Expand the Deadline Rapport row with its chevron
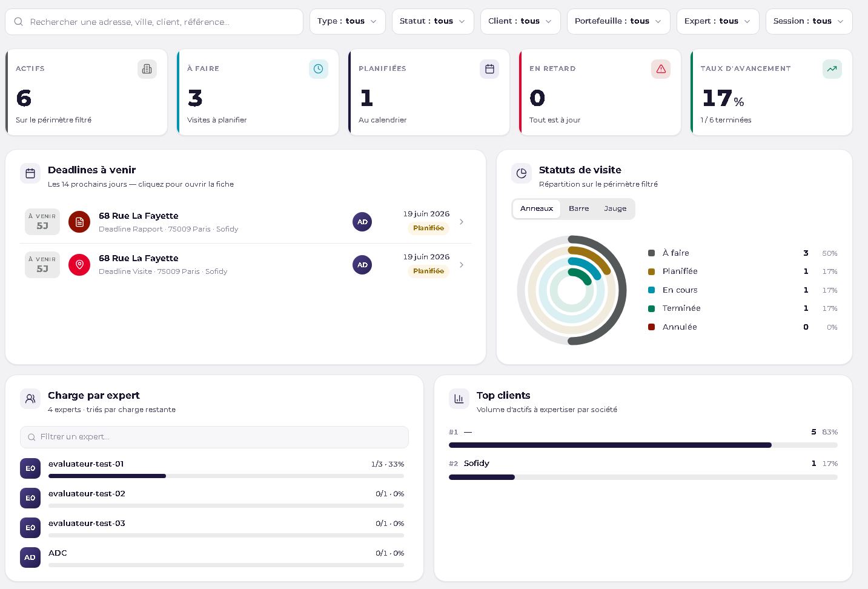The image size is (868, 589). pos(462,222)
